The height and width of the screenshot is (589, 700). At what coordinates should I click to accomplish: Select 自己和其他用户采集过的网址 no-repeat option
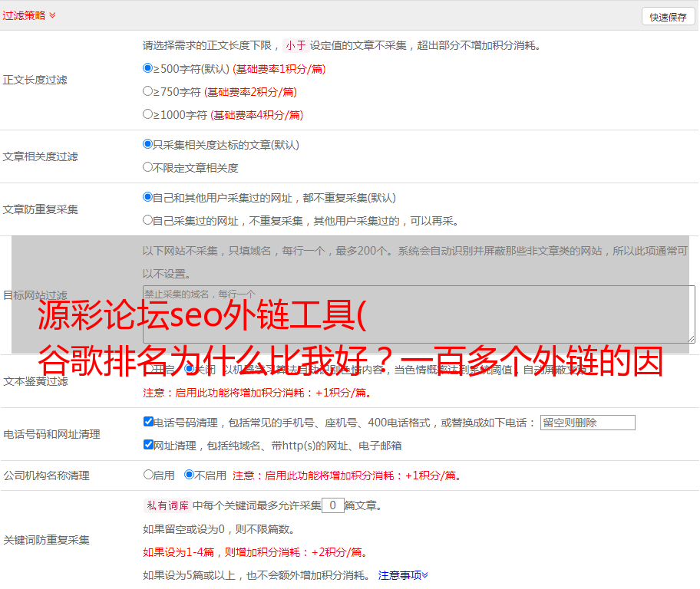pos(148,197)
